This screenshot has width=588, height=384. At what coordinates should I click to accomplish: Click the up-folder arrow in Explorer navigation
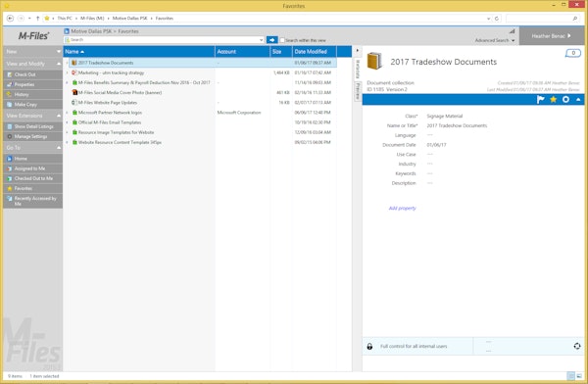(x=37, y=18)
